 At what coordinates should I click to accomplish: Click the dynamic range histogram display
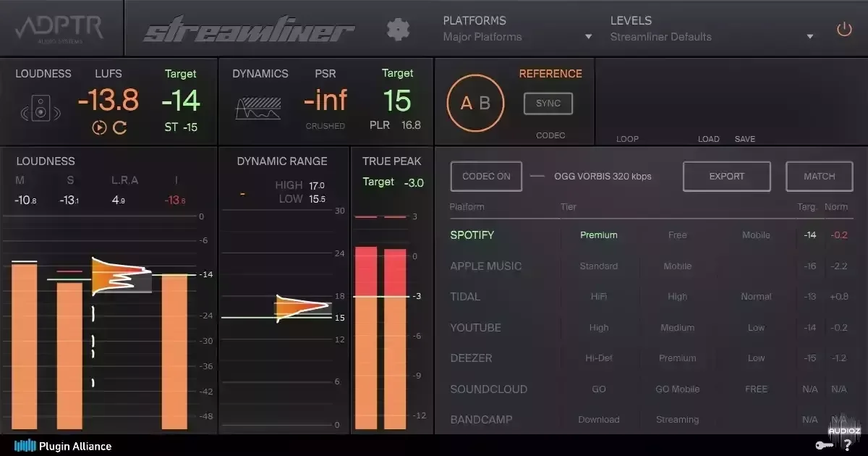[x=302, y=308]
